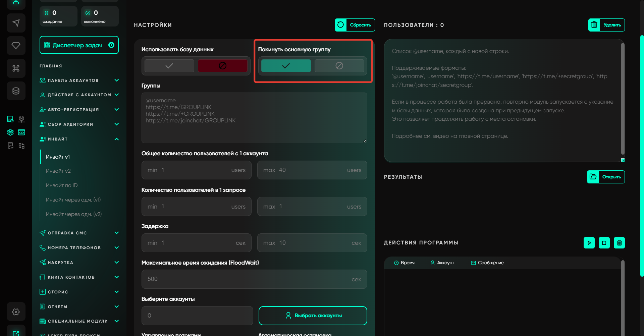Open the database icon in left rail
644x336 pixels.
coord(16,91)
